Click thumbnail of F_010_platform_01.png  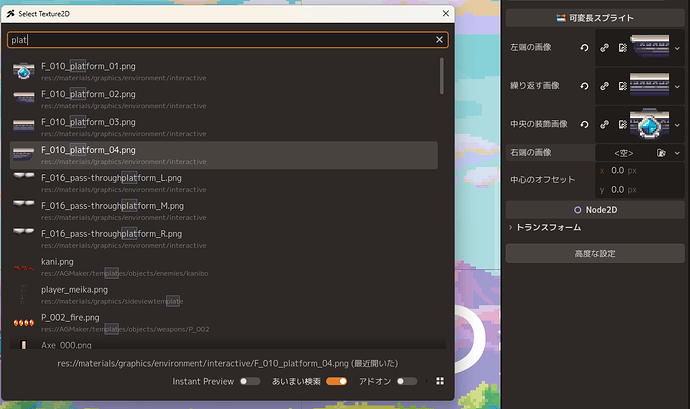(x=24, y=71)
